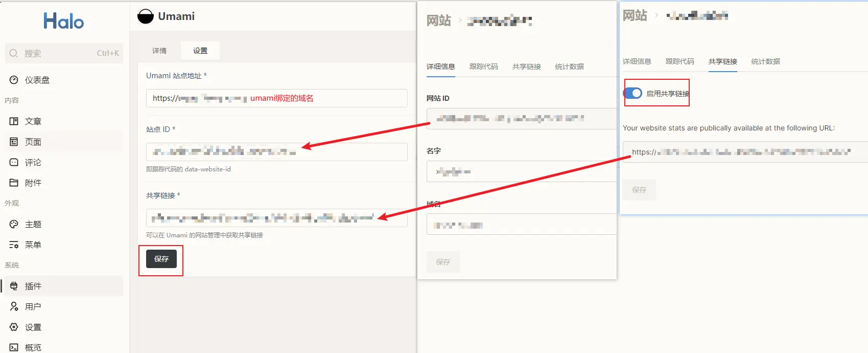Click the users person icon
This screenshot has height=353, width=868.
click(x=14, y=306)
